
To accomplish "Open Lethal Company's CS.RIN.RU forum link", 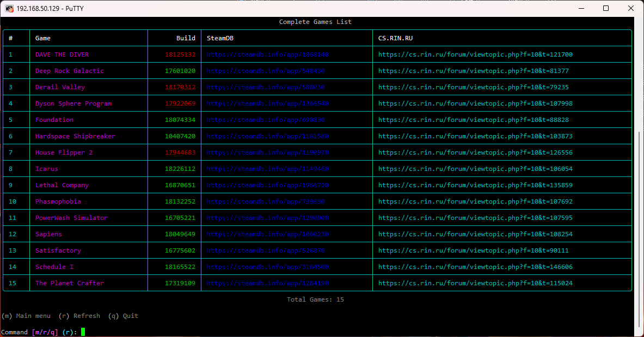I will click(475, 185).
